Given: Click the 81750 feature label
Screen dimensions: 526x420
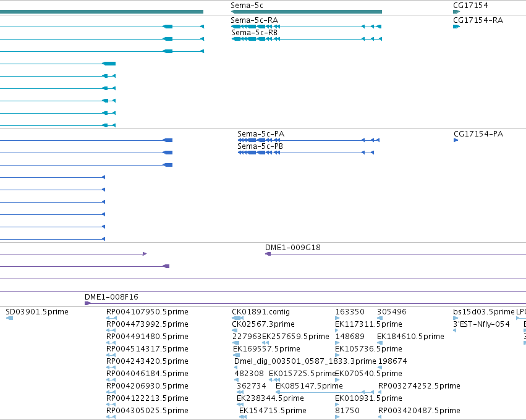Looking at the screenshot, I should point(347,410).
